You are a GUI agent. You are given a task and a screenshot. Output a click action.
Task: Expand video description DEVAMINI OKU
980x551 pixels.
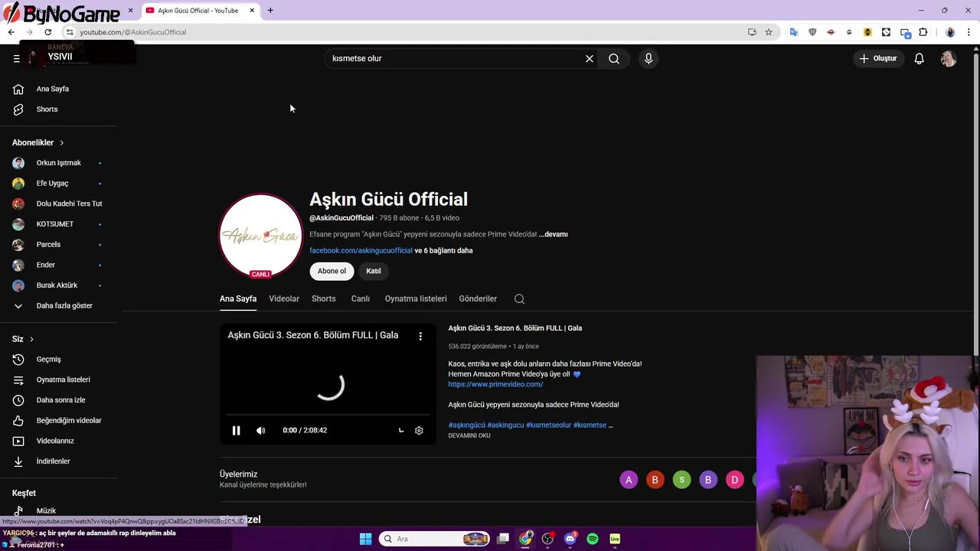point(469,435)
